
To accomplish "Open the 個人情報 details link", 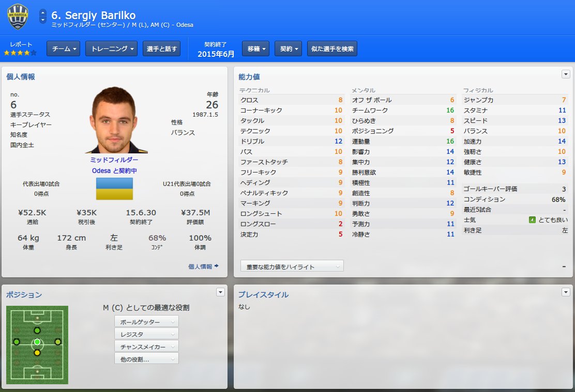I will pyautogui.click(x=203, y=266).
